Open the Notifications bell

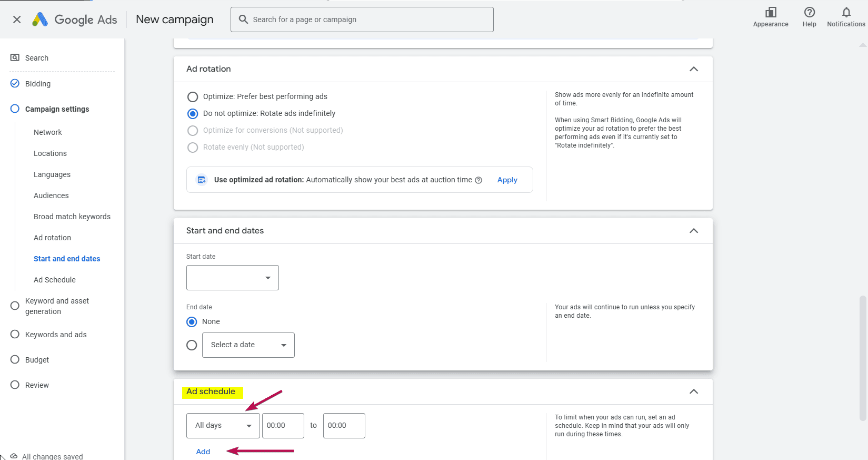tap(846, 13)
